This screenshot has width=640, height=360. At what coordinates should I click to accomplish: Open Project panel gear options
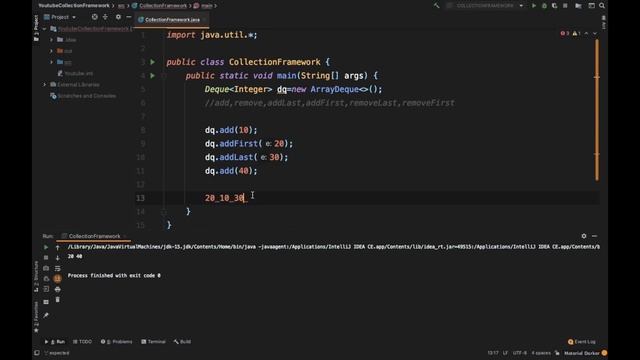pyautogui.click(x=118, y=17)
